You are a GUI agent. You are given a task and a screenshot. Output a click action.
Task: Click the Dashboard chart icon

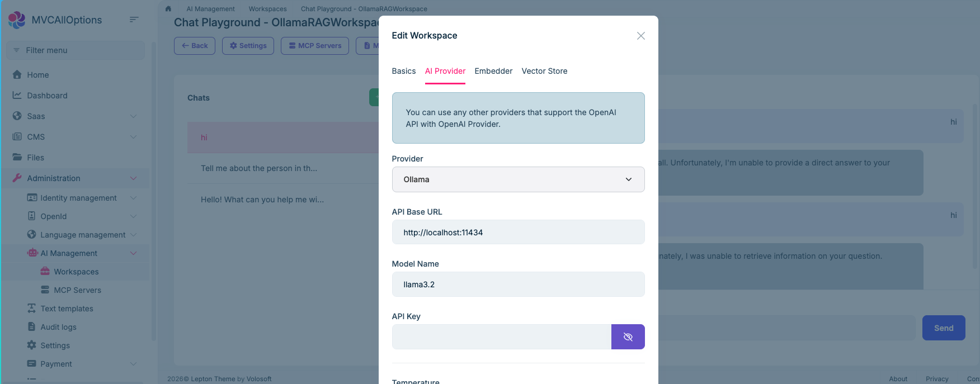coord(17,96)
